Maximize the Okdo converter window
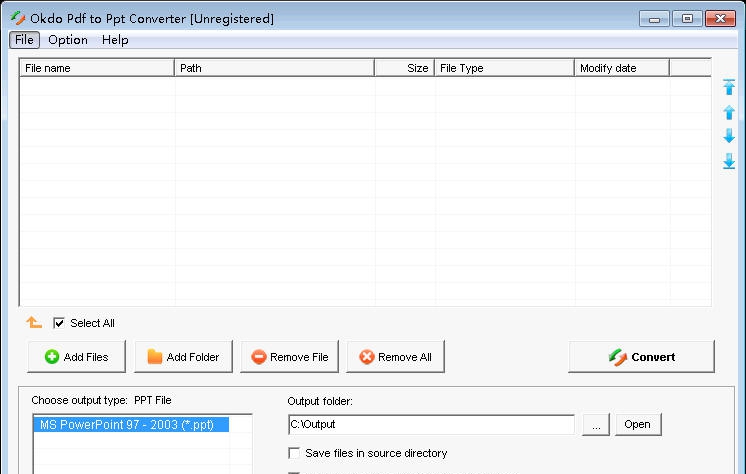 click(x=687, y=19)
